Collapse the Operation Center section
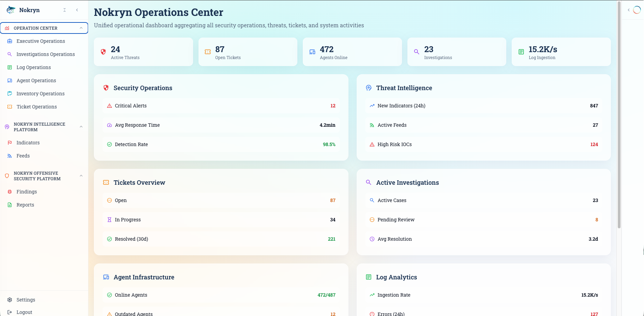 (x=81, y=28)
